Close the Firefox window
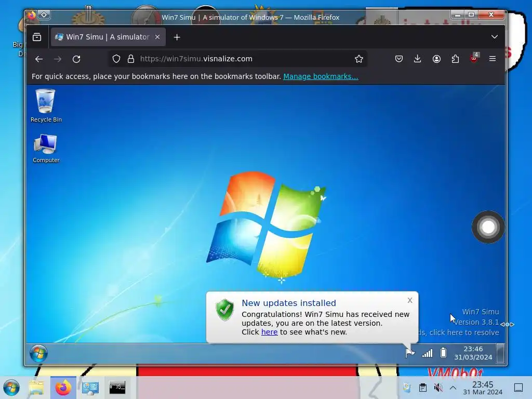Image resolution: width=532 pixels, height=399 pixels. pyautogui.click(x=491, y=15)
